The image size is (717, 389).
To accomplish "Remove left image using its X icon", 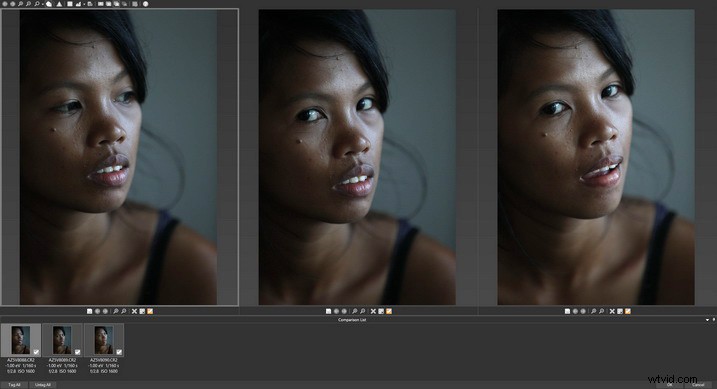I will (x=134, y=311).
